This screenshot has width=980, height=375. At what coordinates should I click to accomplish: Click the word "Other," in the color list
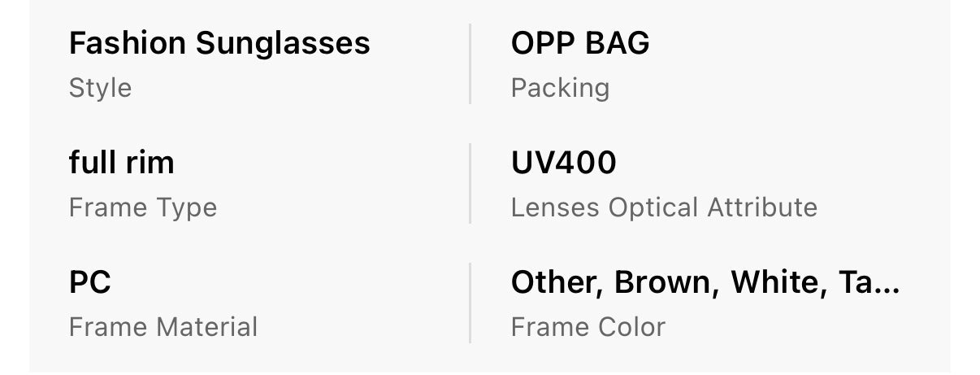click(x=557, y=282)
